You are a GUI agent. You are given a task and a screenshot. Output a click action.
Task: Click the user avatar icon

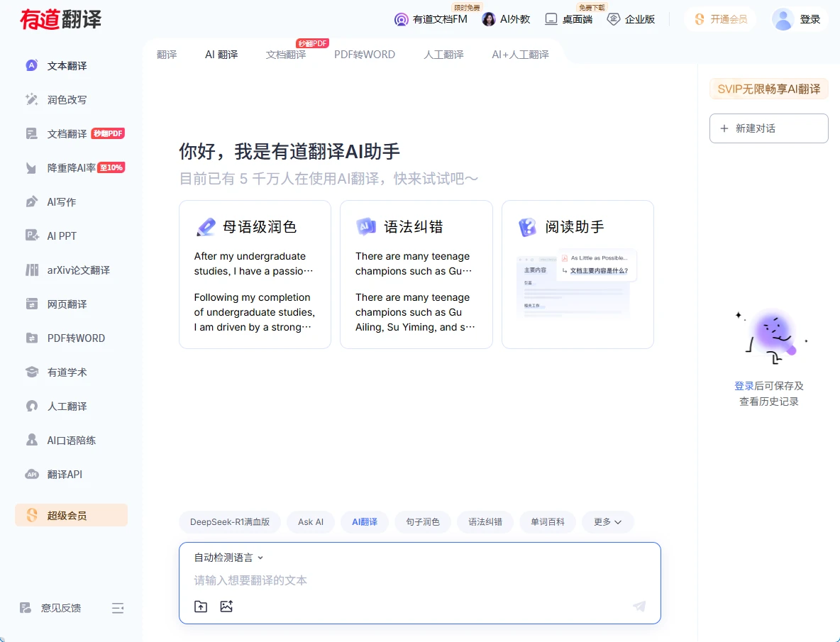[783, 19]
